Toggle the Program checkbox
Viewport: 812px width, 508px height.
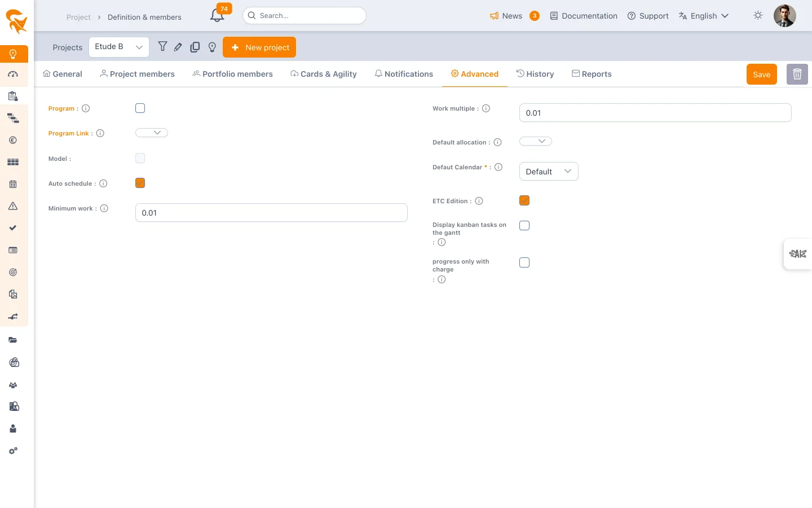click(x=140, y=108)
